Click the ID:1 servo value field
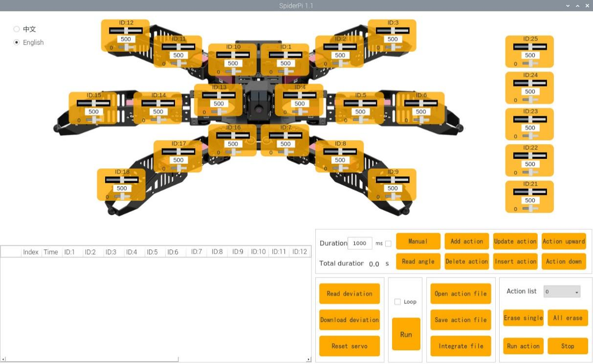 pyautogui.click(x=286, y=63)
